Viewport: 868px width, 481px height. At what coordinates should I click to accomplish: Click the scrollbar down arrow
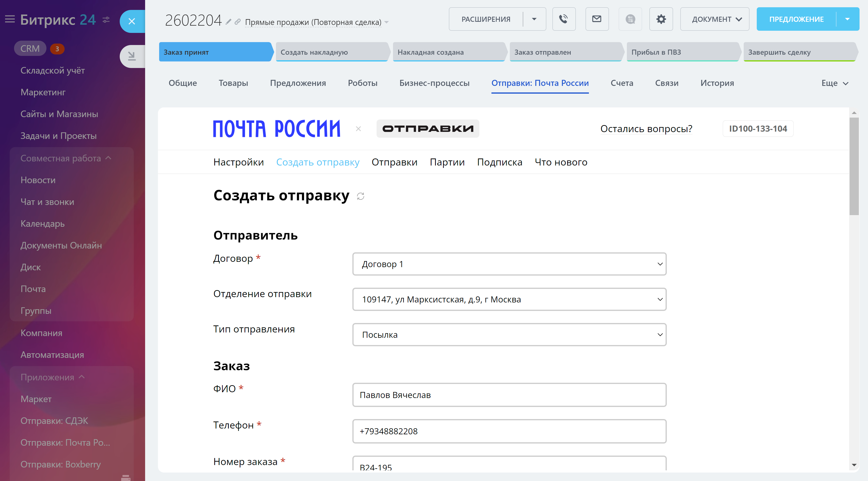pyautogui.click(x=854, y=465)
